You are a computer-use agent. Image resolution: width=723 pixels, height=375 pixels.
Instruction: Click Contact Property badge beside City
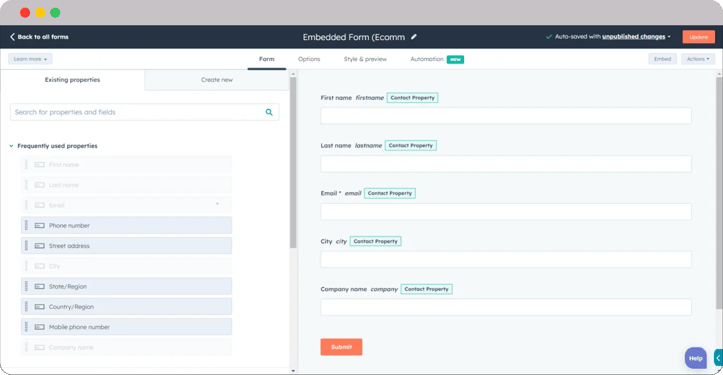click(375, 241)
